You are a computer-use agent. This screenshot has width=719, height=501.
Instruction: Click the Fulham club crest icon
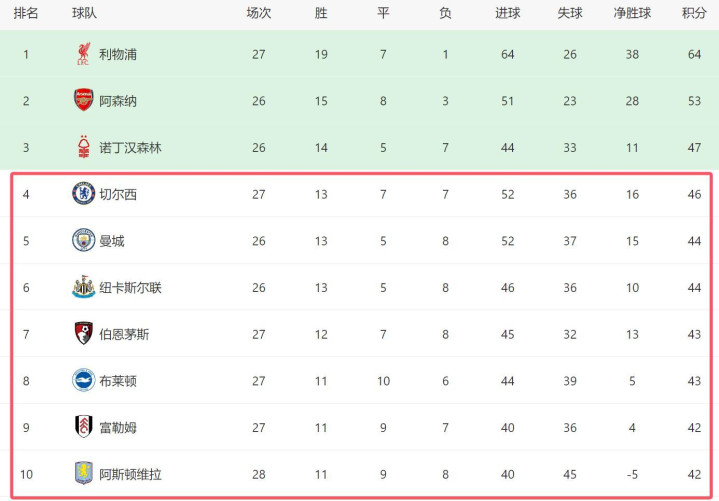tap(83, 428)
